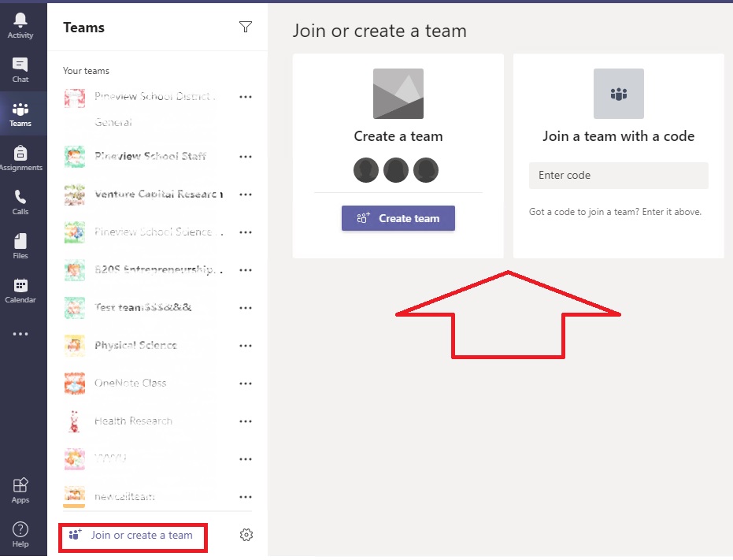Click the first member avatar under Create a team
This screenshot has width=733, height=560.
(366, 170)
